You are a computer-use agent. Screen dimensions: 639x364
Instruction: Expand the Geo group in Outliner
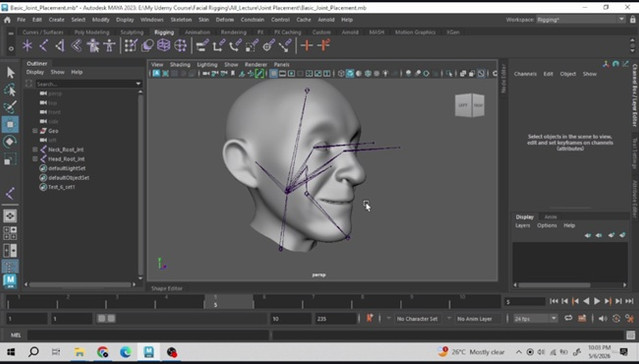coord(35,131)
